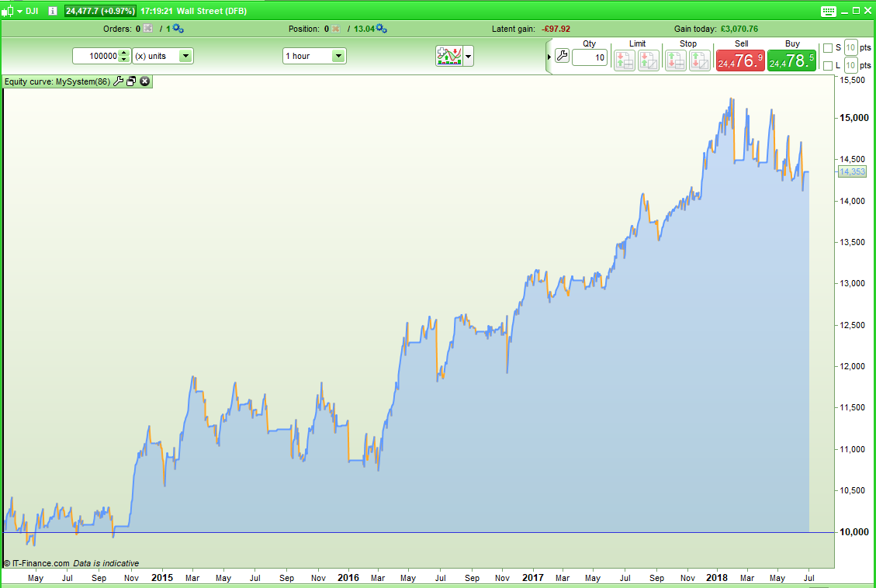
Task: Click the 2017 label on time axis
Action: click(532, 577)
